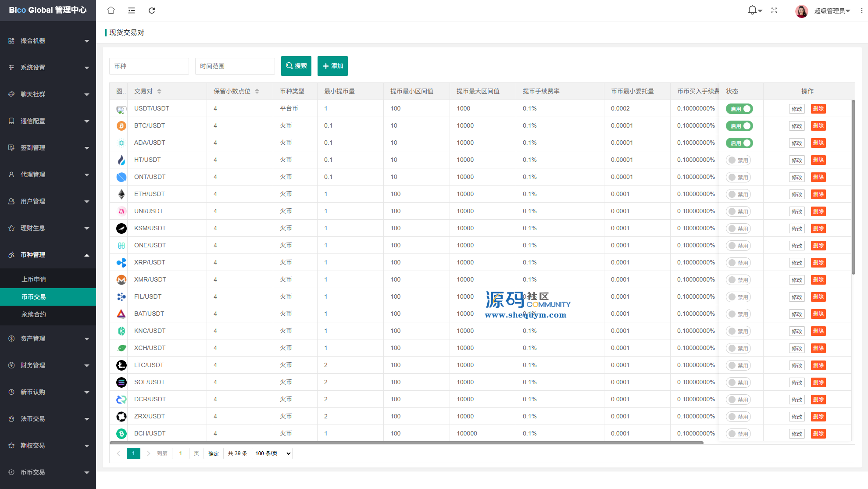
Task: Toggle sidebar collapse menu icon
Action: [x=132, y=10]
